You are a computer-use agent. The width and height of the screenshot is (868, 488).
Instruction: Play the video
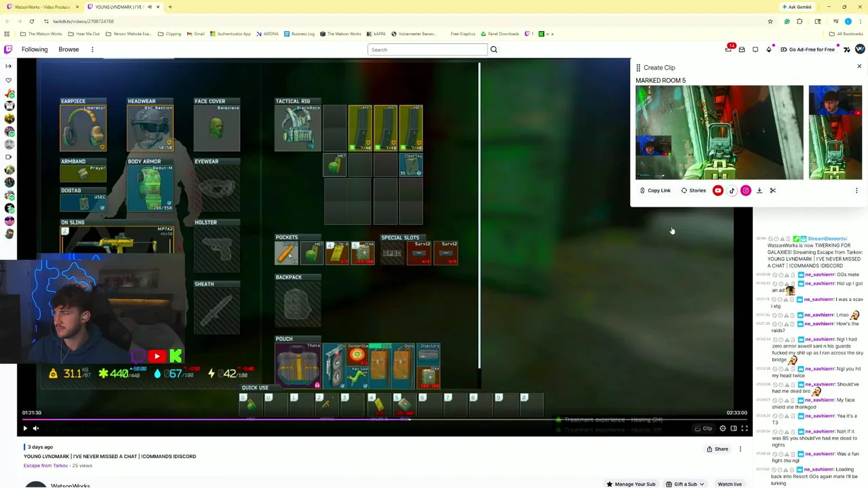tap(25, 428)
